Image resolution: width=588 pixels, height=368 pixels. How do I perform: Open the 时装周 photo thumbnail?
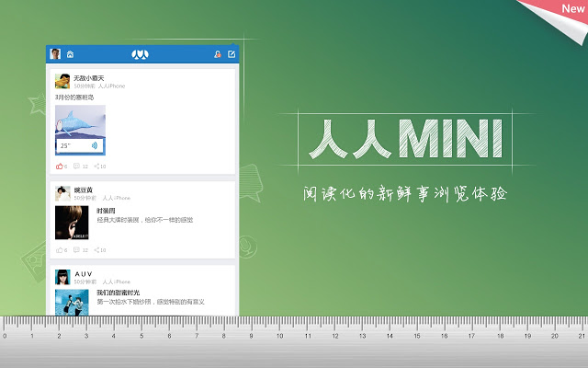72,223
